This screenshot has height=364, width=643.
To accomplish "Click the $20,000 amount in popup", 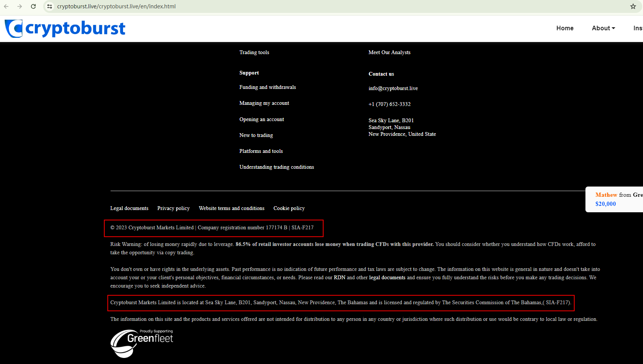I will [606, 204].
